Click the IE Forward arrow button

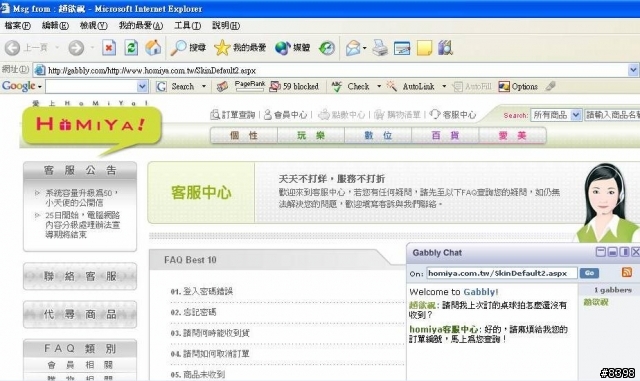tap(76, 48)
